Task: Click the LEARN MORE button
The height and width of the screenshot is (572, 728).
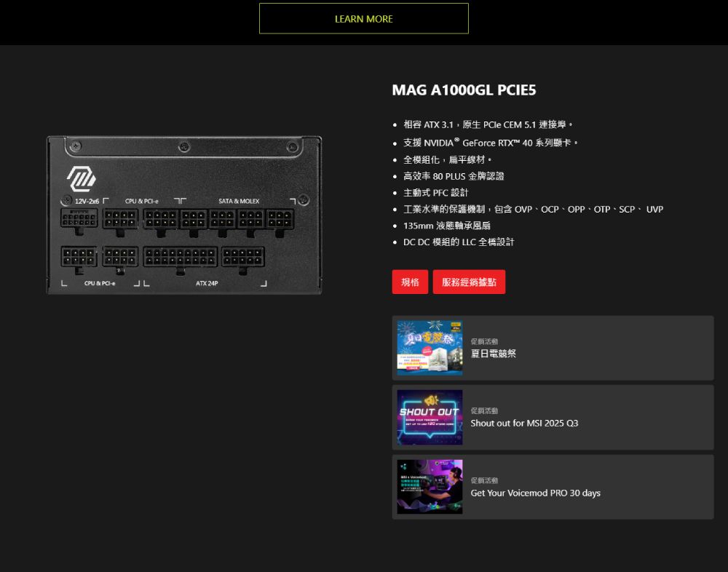Action: [363, 18]
